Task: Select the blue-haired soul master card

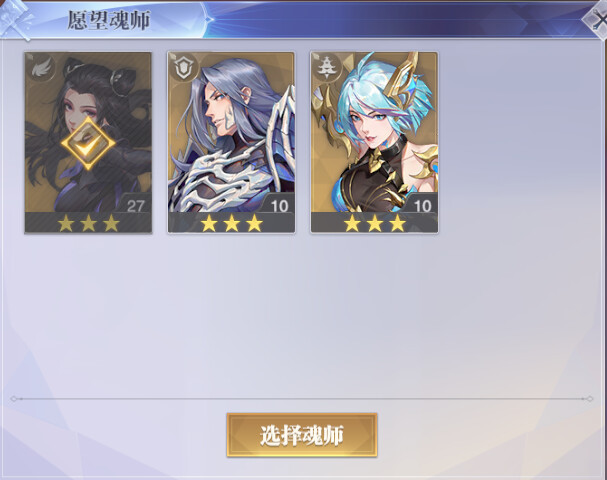Action: point(374,142)
